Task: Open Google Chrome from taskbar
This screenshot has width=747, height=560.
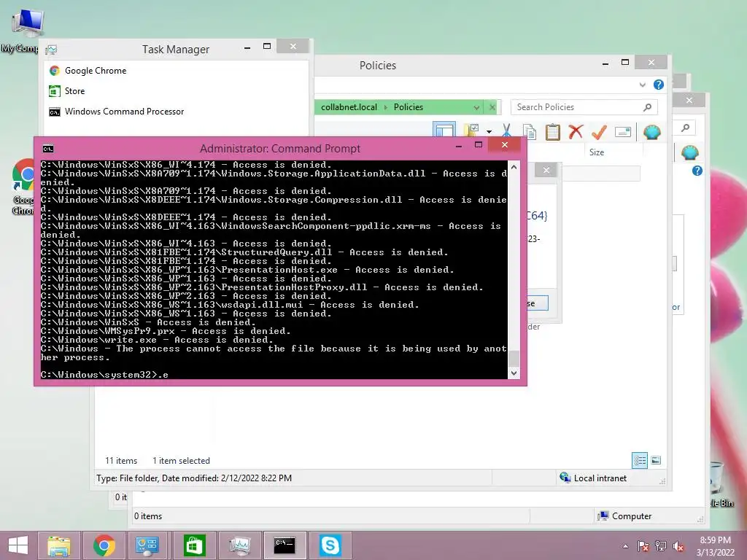Action: click(104, 545)
